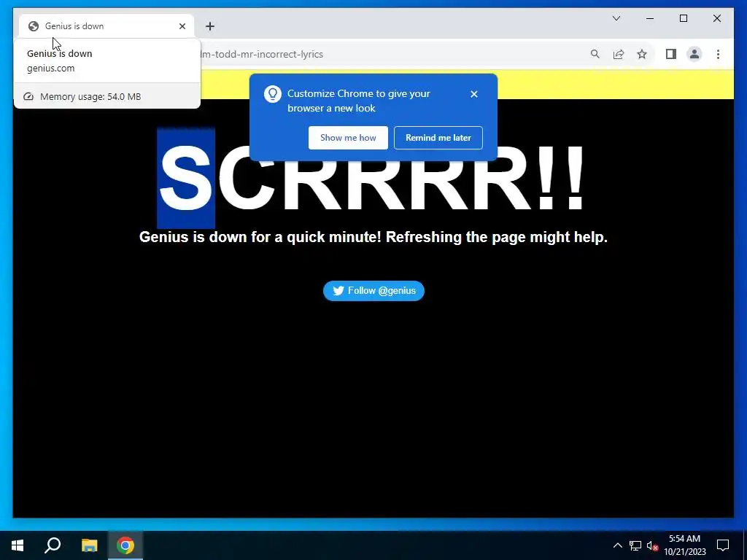Click Remind me later button
Viewport: 747px width, 560px height.
coord(438,138)
